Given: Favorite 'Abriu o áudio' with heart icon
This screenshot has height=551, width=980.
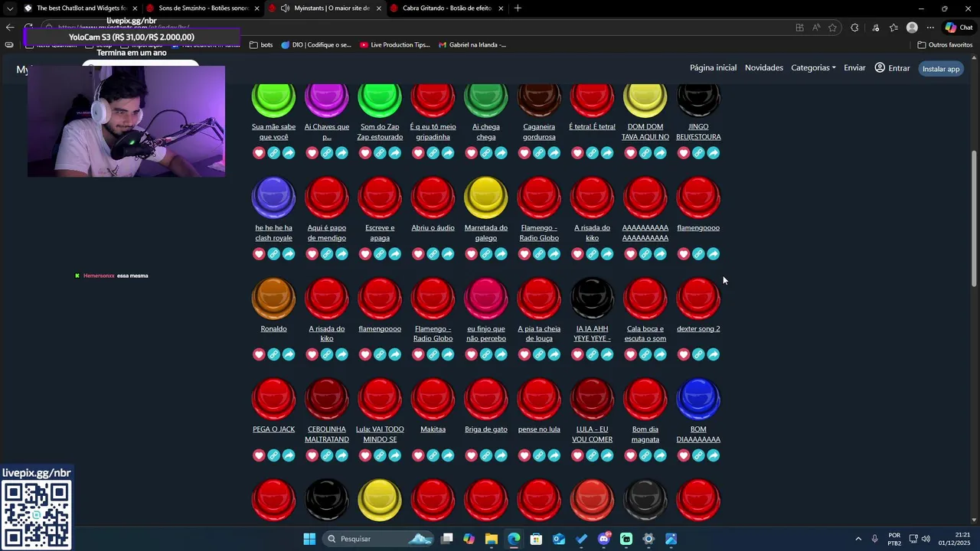Looking at the screenshot, I should (418, 254).
